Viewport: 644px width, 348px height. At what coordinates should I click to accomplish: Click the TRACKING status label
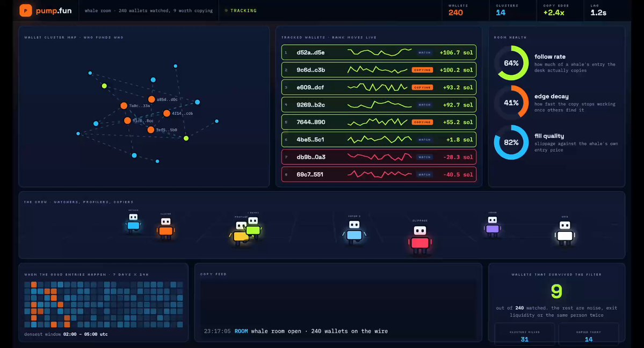[x=243, y=11]
